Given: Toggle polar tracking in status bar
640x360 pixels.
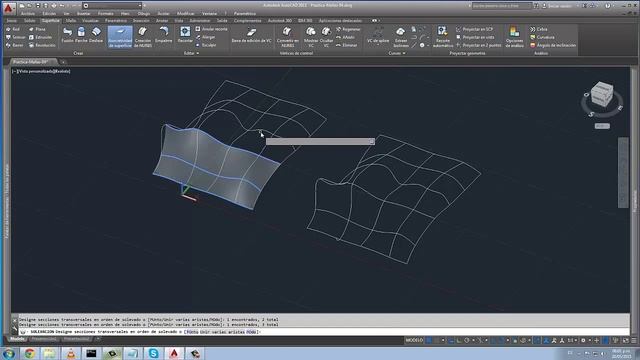Looking at the screenshot, I should (x=467, y=340).
